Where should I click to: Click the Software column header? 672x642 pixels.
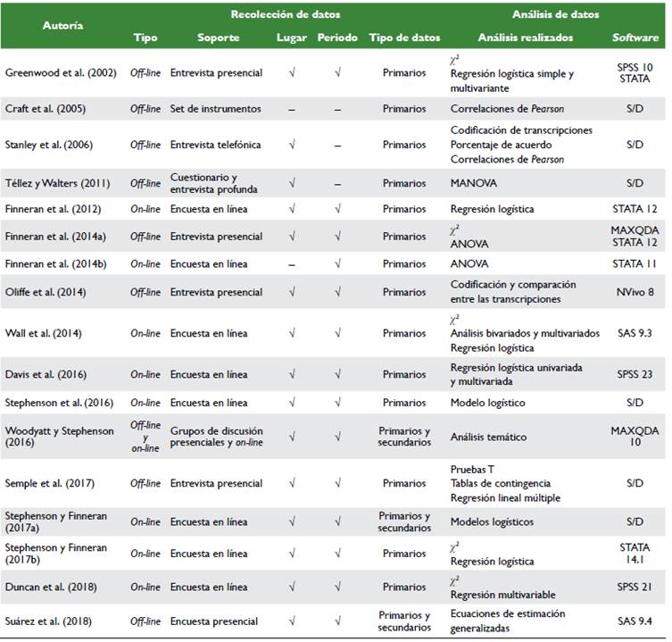[635, 38]
